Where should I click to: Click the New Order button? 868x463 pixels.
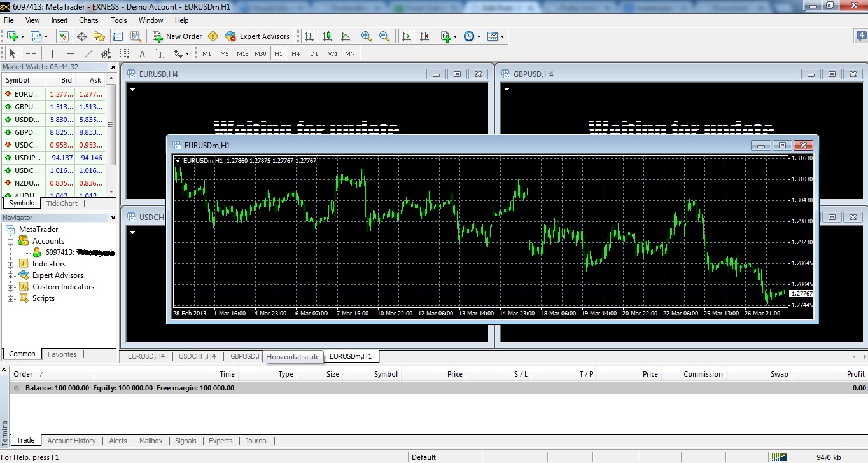pyautogui.click(x=178, y=36)
